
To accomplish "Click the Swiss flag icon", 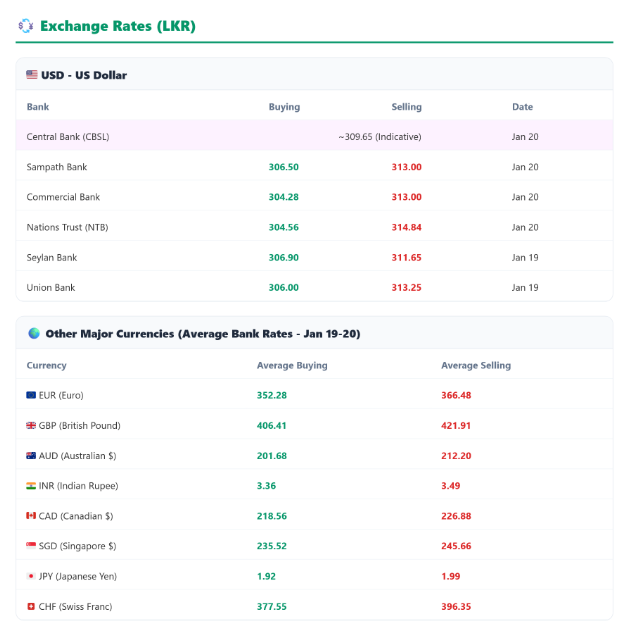I will click(x=32, y=606).
